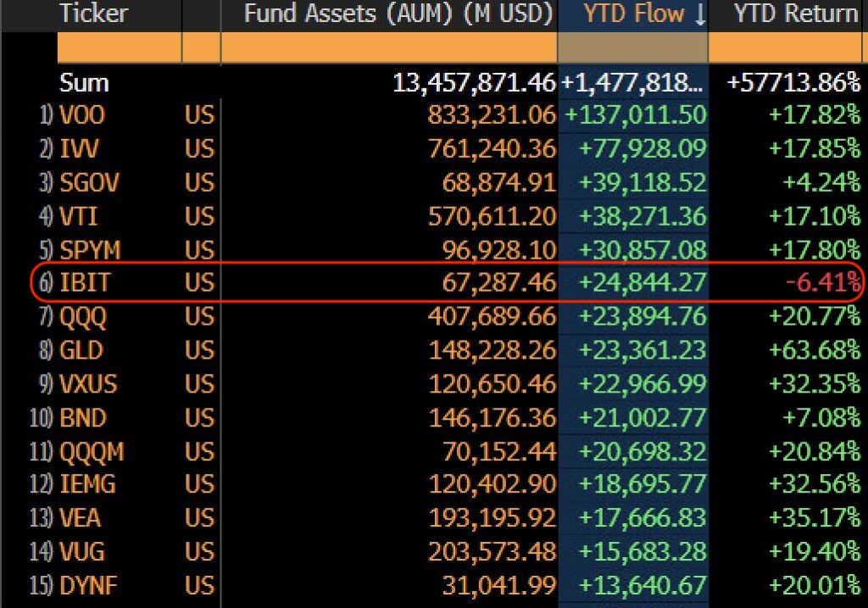The image size is (868, 608).
Task: Sort by the Fund Assets (AUM) column header
Action: (x=395, y=14)
